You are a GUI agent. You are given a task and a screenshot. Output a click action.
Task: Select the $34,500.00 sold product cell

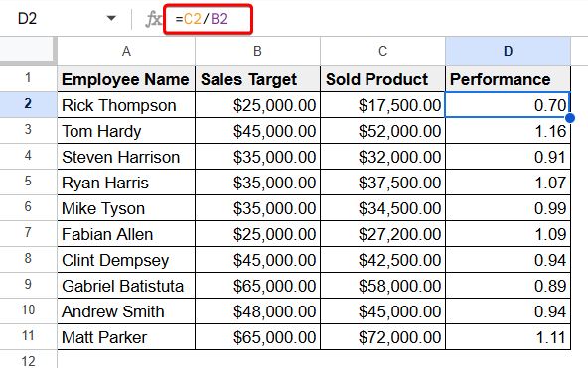[x=382, y=208]
